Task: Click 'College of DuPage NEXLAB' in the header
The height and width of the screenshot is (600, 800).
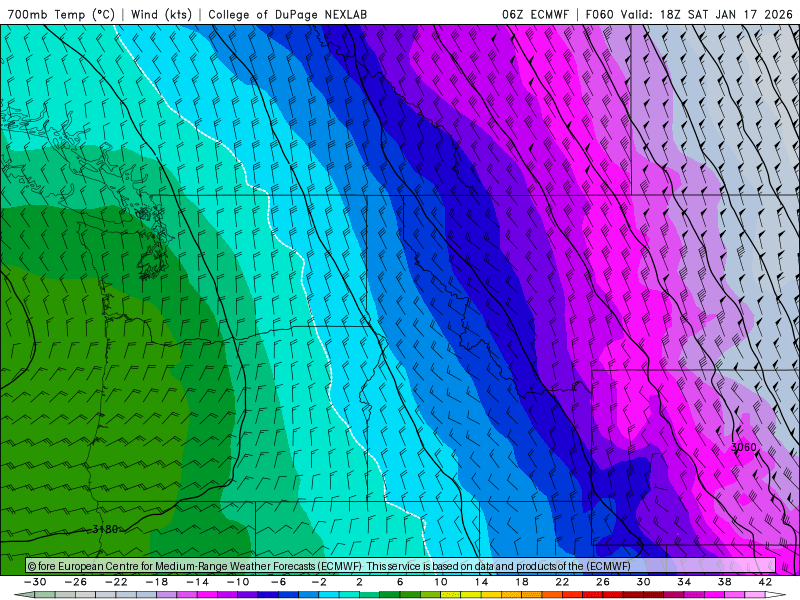Action: 287,14
